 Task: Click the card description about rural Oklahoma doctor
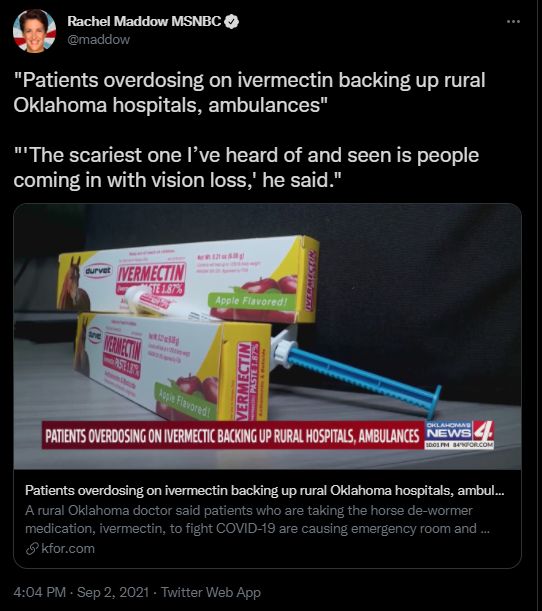click(257, 519)
